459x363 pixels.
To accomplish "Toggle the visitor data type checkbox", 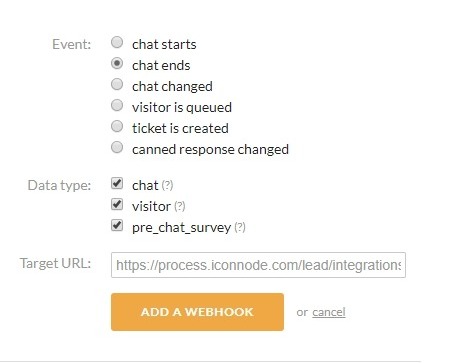I will pyautogui.click(x=117, y=204).
